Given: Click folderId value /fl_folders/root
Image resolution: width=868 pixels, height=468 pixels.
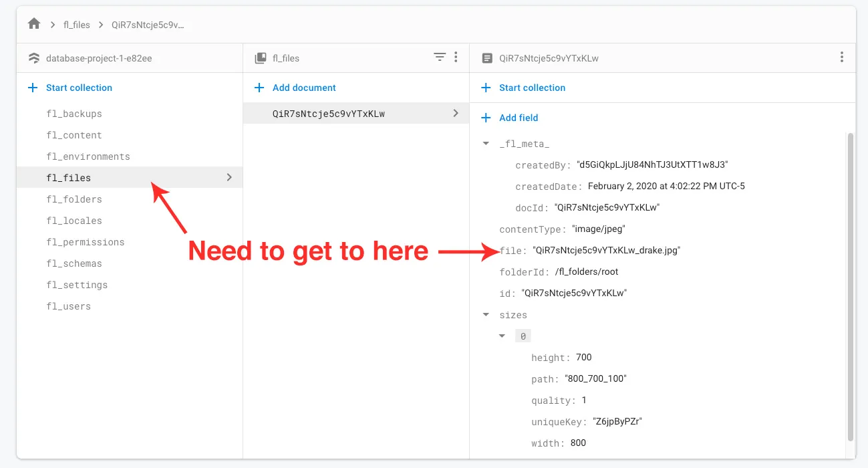Looking at the screenshot, I should 587,272.
